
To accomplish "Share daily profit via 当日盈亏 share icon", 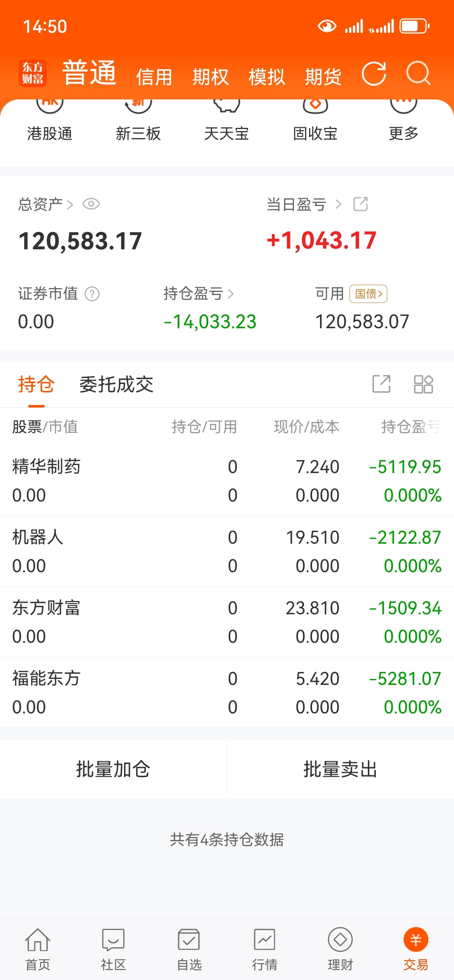I will click(x=360, y=204).
